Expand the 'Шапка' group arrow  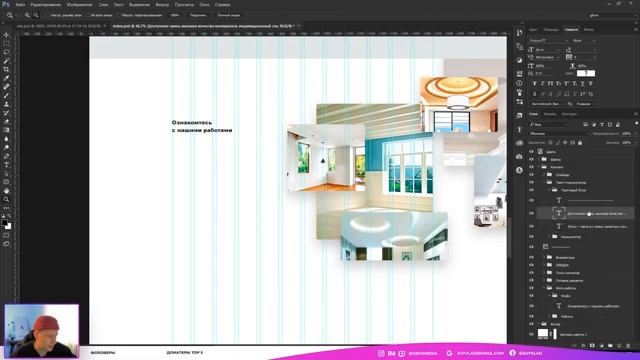click(x=539, y=160)
